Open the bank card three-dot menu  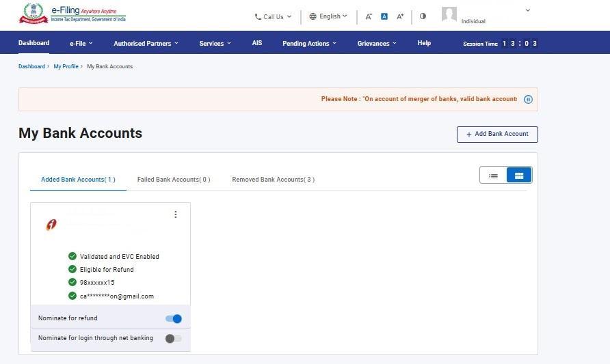pos(176,214)
